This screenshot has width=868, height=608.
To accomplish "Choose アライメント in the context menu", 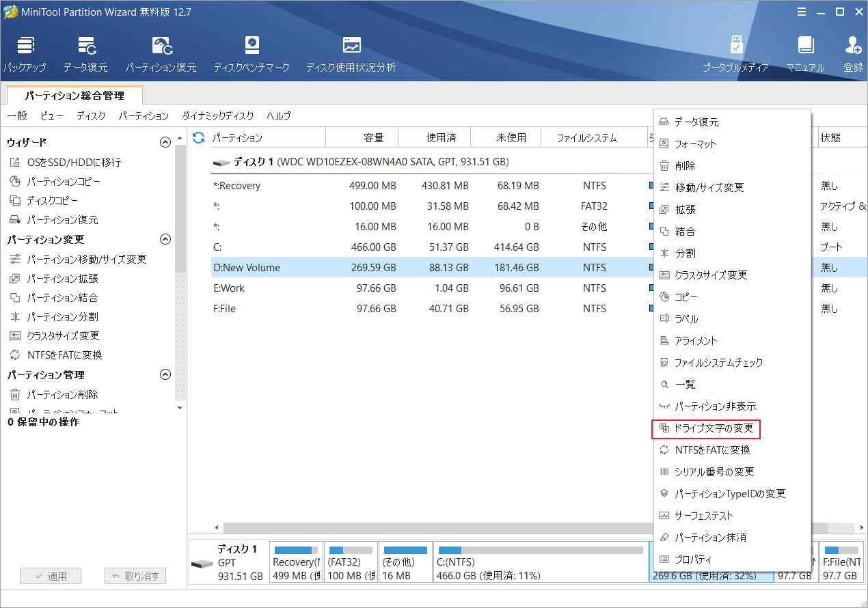I will [732, 341].
